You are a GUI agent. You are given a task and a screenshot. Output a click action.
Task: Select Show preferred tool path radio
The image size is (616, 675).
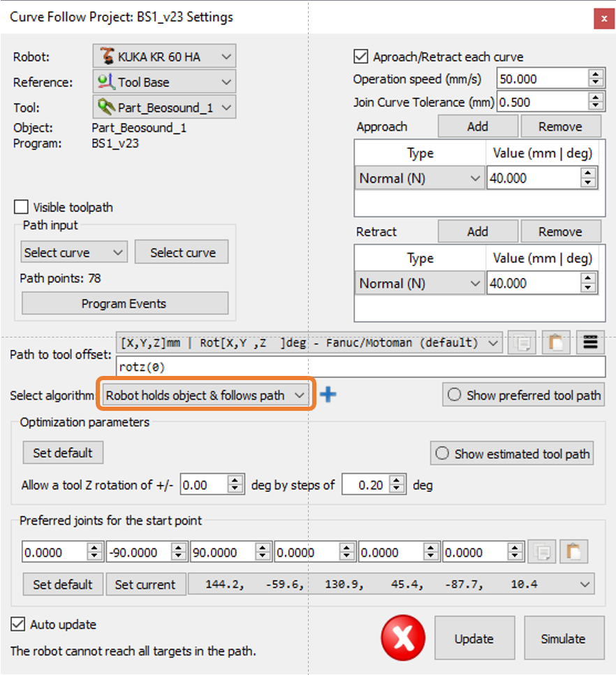523,395
